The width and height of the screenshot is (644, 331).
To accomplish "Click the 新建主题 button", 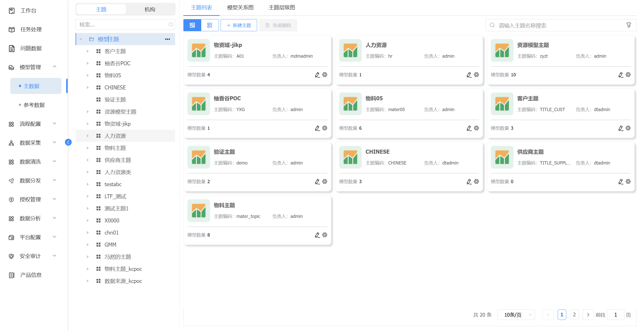I will 239,25.
